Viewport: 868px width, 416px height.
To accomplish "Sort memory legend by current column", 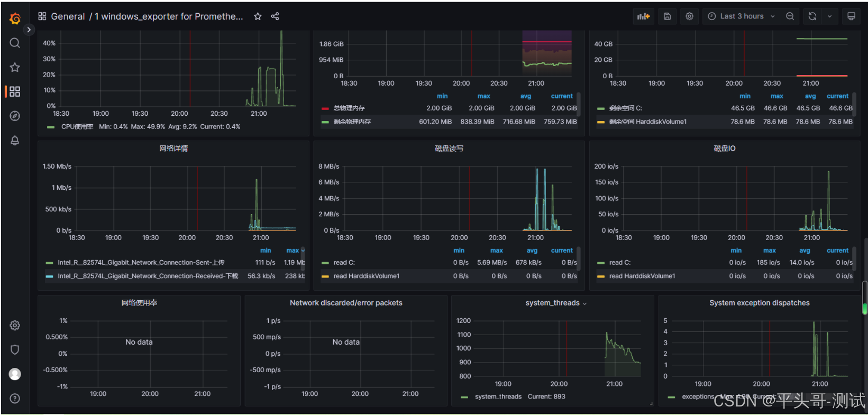I will point(562,96).
